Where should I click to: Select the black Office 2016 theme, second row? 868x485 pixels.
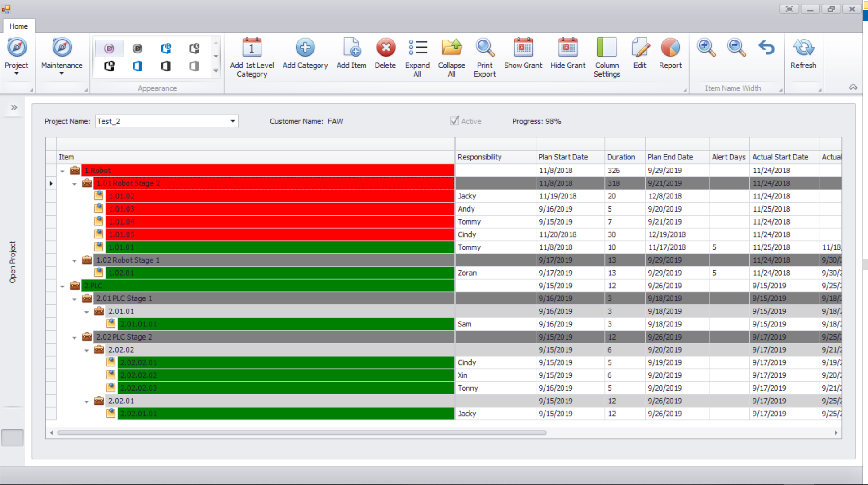click(109, 66)
